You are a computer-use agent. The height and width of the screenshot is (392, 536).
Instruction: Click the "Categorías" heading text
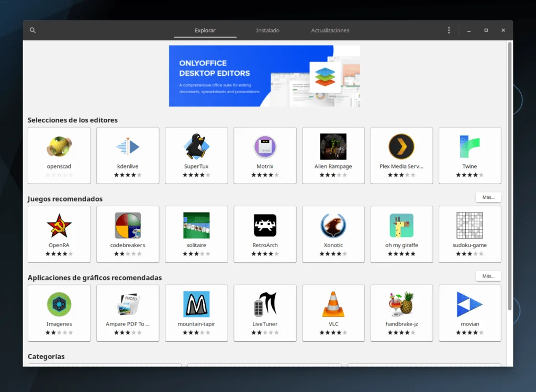pyautogui.click(x=46, y=356)
